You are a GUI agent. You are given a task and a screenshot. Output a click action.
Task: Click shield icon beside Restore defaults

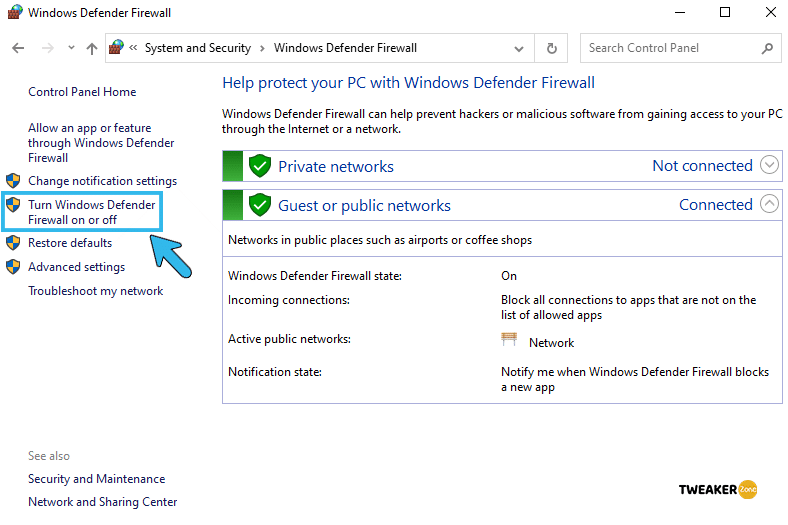(x=13, y=243)
